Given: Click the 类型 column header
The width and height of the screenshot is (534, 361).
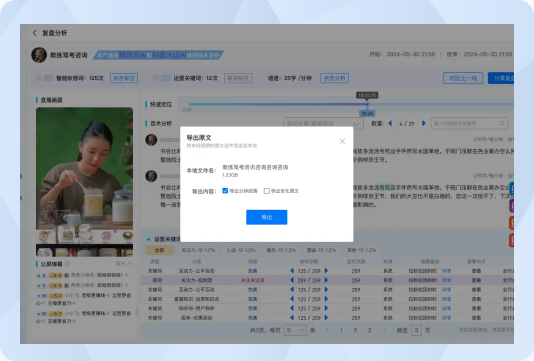Looking at the screenshot, I should tap(155, 262).
